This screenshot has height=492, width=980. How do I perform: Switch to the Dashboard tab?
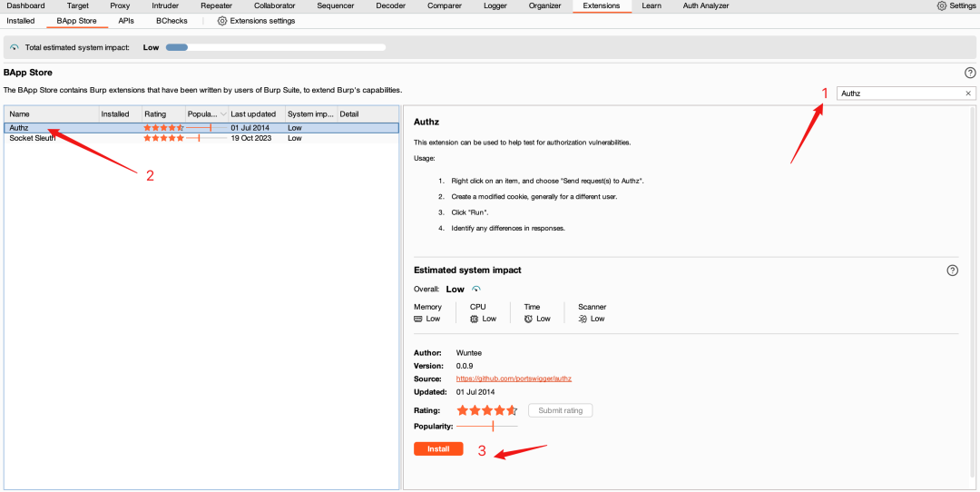25,5
